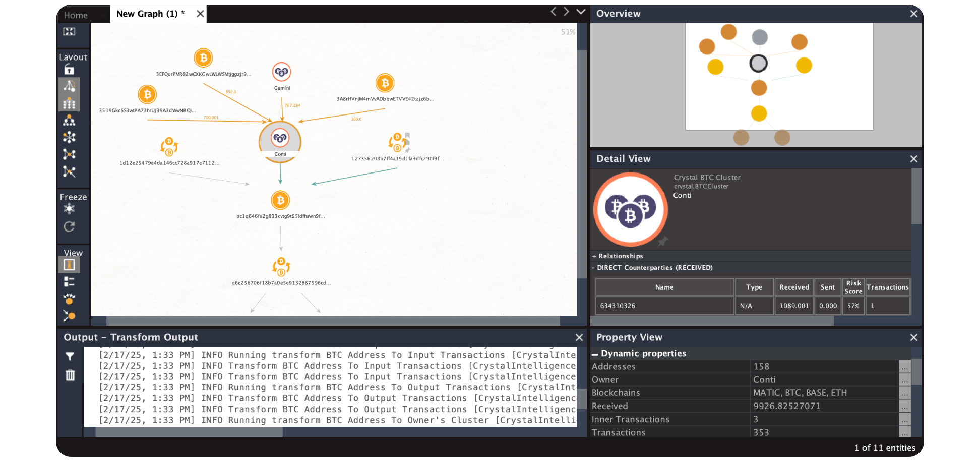Click the 767.284 edge label
The width and height of the screenshot is (980, 460).
[292, 105]
